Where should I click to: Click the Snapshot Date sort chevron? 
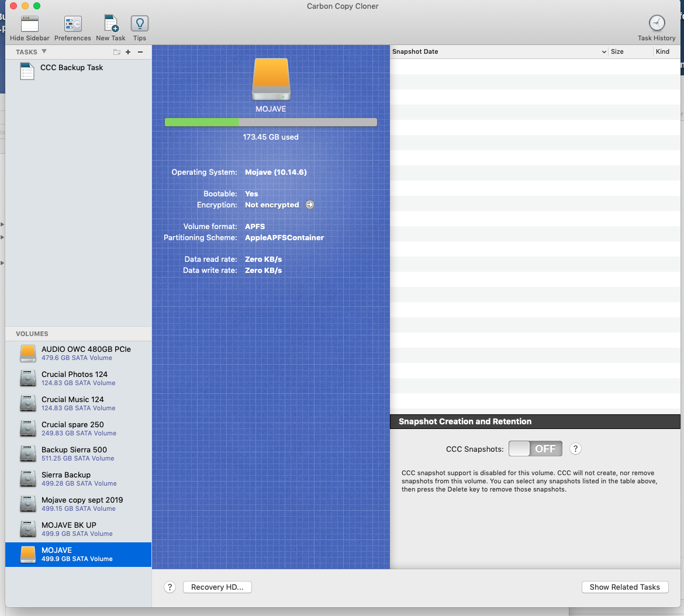coord(604,52)
